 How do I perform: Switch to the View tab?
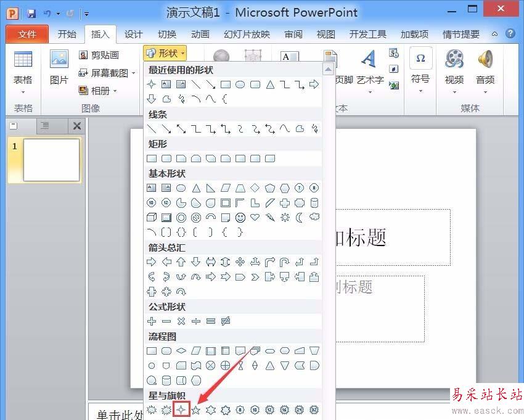326,34
